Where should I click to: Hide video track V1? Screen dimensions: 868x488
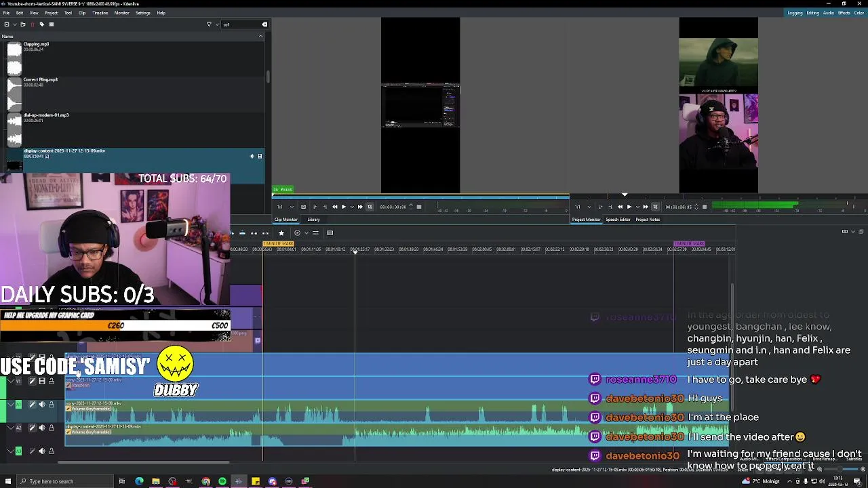coord(42,381)
